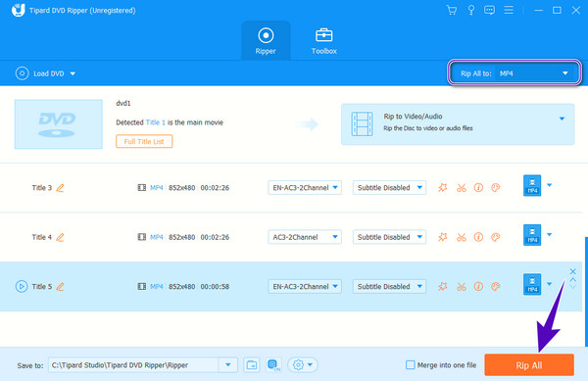Viewport: 588px width, 381px height.
Task: Click the Title 3 edit effects star icon
Action: (443, 187)
